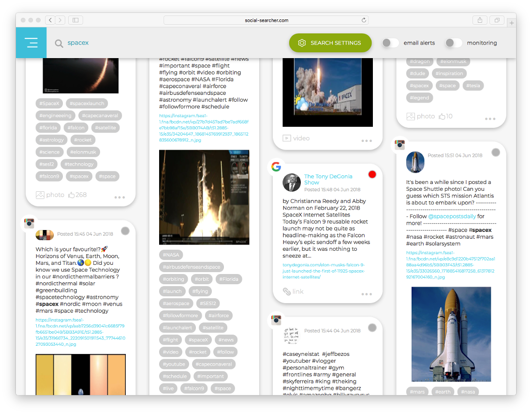Click the #tesla hashtag tag

point(473,86)
